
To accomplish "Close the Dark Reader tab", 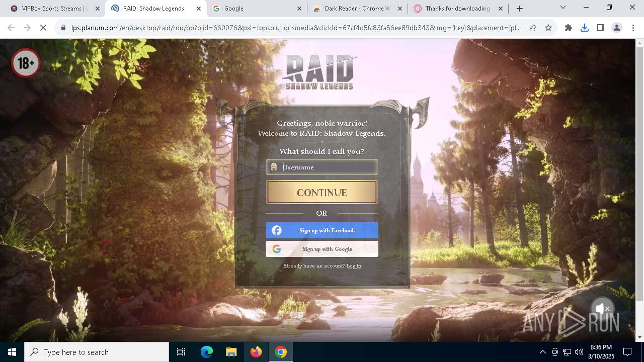I will tap(400, 9).
